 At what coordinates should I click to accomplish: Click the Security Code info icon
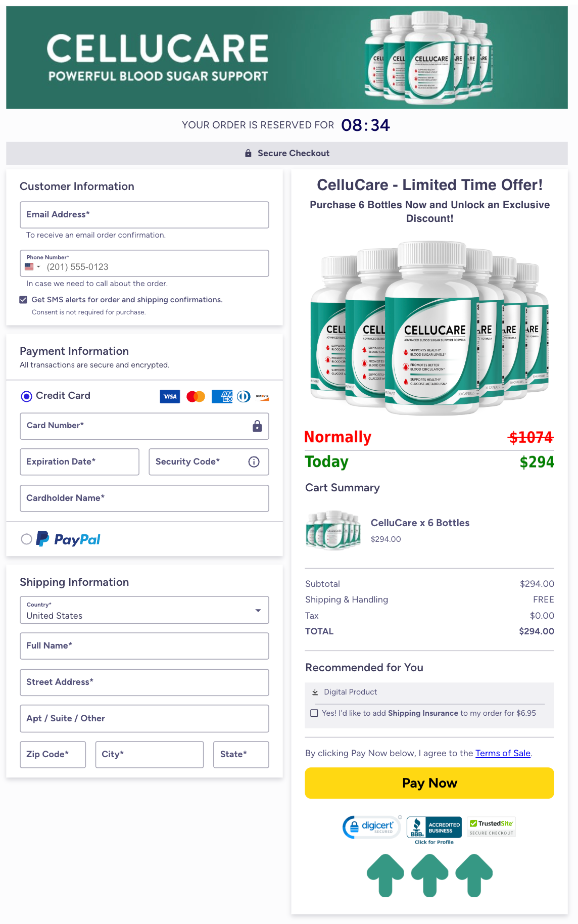pos(254,461)
